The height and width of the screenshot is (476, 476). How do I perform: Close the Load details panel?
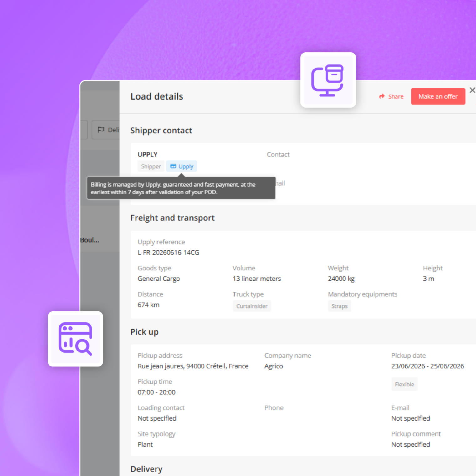(472, 90)
